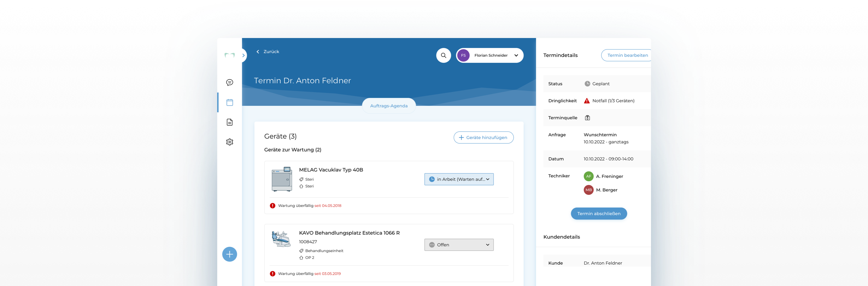Select the calendar icon in the sidebar

[x=229, y=102]
